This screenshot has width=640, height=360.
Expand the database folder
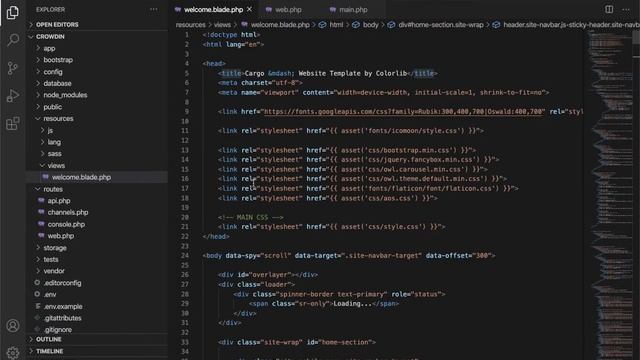(57, 83)
